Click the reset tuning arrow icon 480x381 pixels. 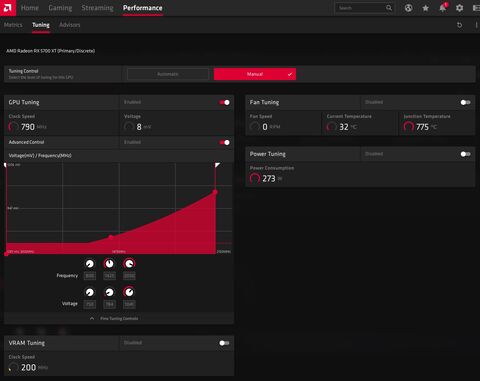click(x=459, y=25)
